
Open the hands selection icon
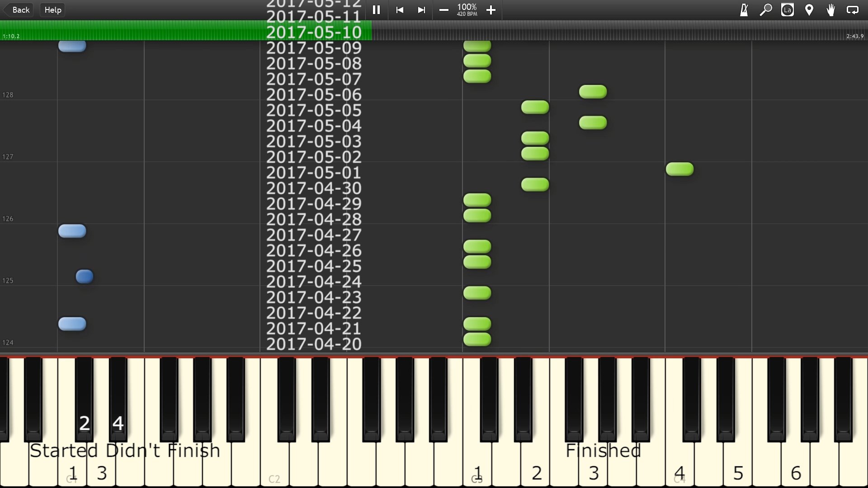pos(830,10)
